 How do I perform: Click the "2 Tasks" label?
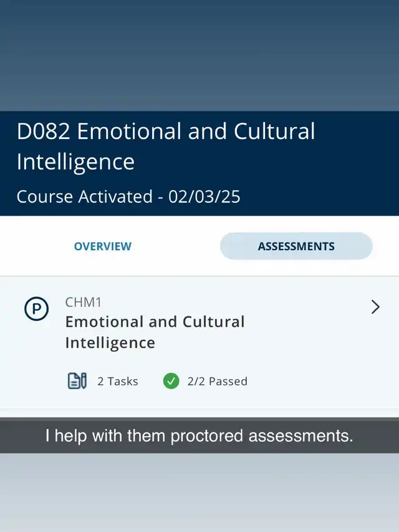tap(118, 381)
